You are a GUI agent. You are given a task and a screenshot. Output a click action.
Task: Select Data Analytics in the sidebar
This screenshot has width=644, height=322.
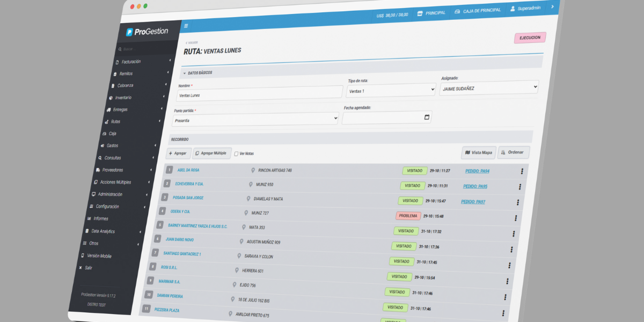103,231
